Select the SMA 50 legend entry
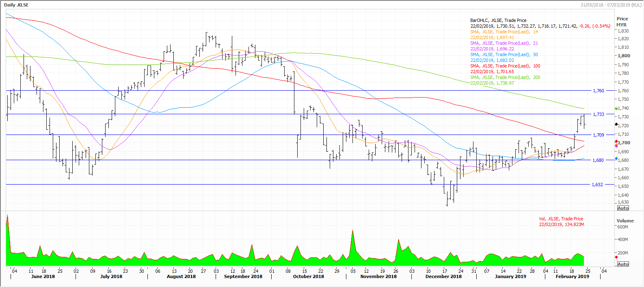The width and height of the screenshot is (644, 287). 504,54
